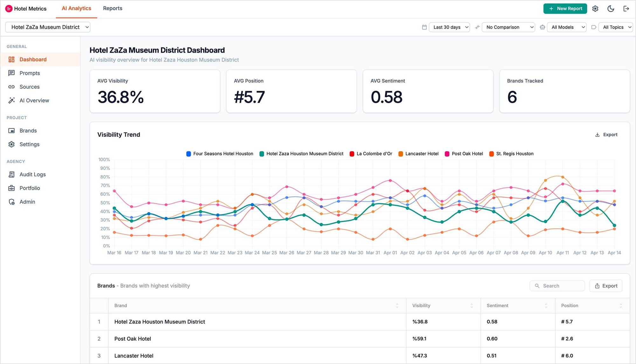
Task: Click the calendar icon near date filter
Action: (424, 27)
